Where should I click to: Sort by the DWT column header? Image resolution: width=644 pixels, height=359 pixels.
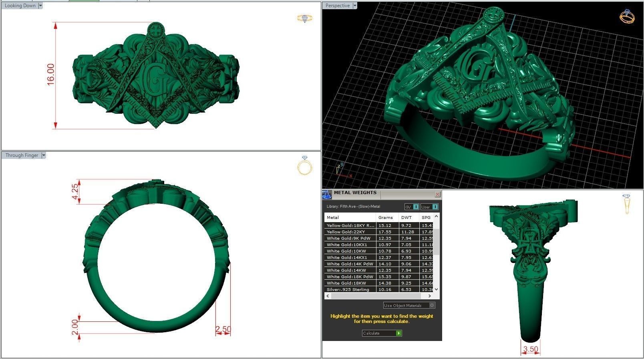[x=409, y=217]
